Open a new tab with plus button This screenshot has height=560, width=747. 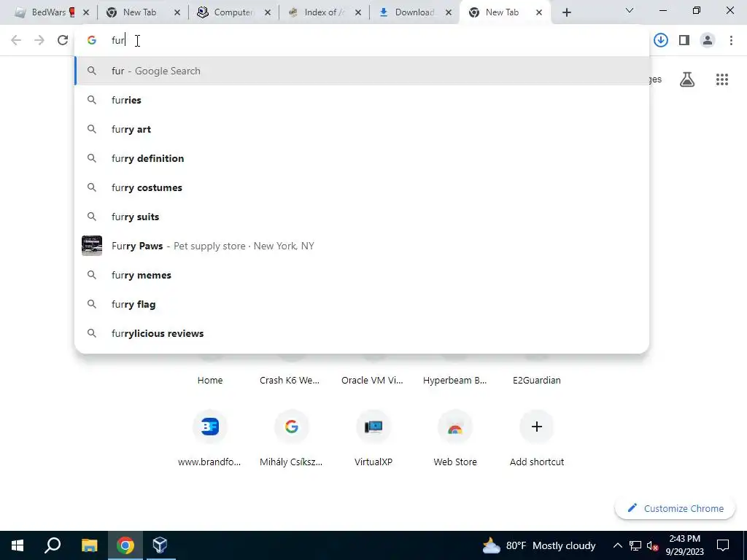pos(566,13)
